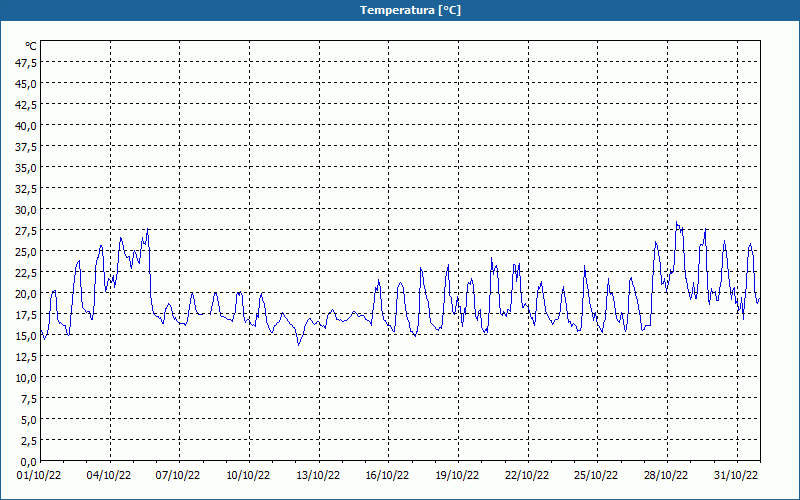Select the 15,0 y-axis label
This screenshot has width=800, height=500.
pyautogui.click(x=27, y=336)
